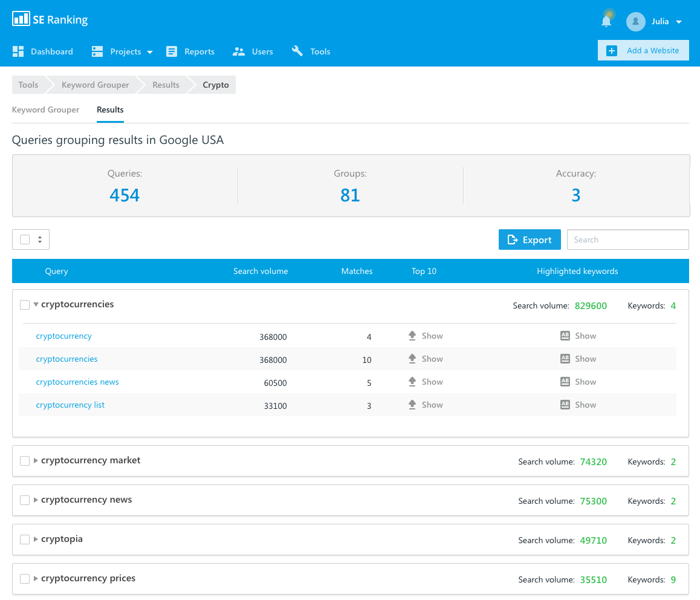Expand the cryptocurrency market group
This screenshot has height=600, width=700.
(36, 461)
